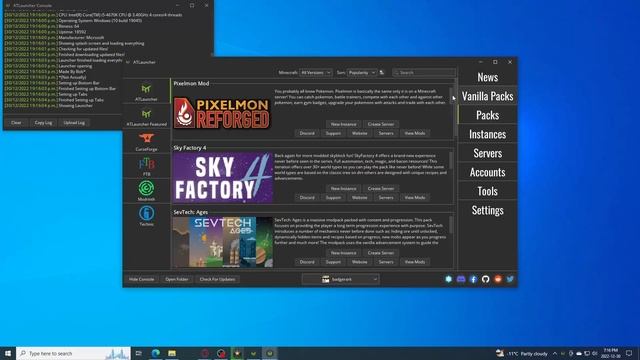The width and height of the screenshot is (640, 360).
Task: Click View Mods for Sky Factory 4
Action: click(415, 198)
